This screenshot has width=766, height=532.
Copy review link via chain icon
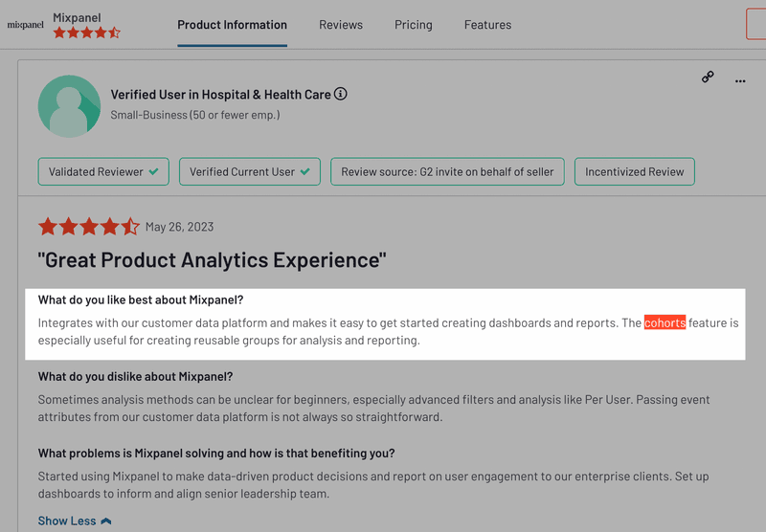pos(708,77)
